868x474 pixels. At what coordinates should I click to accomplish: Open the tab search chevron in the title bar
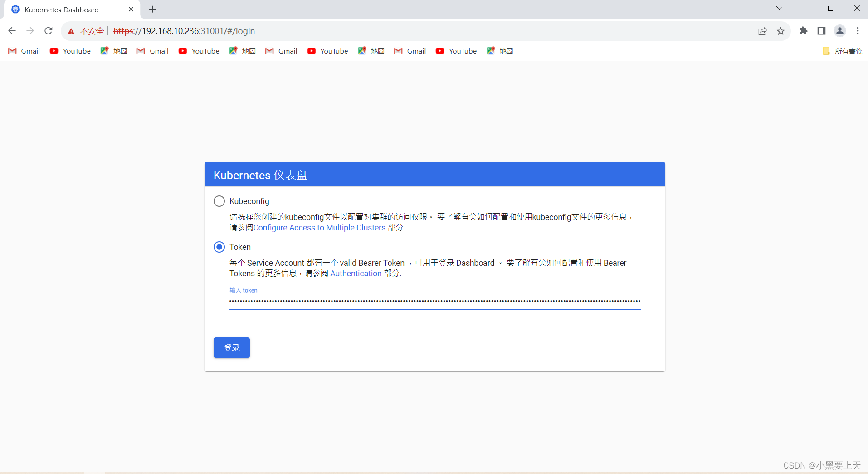pyautogui.click(x=780, y=8)
